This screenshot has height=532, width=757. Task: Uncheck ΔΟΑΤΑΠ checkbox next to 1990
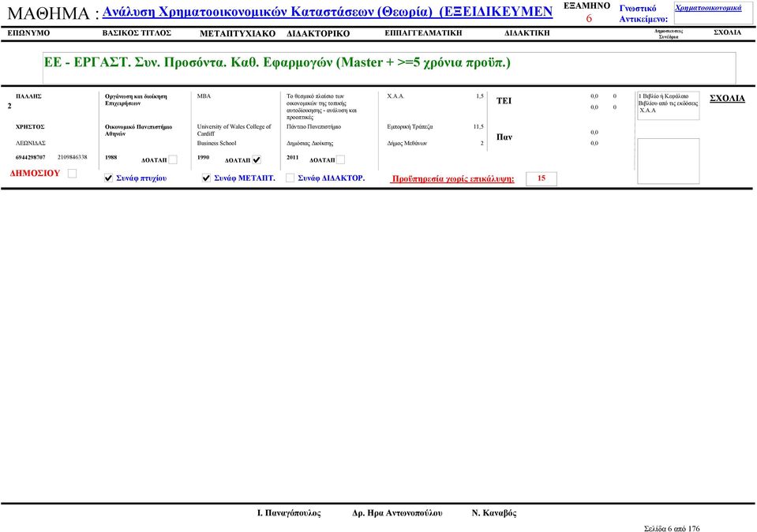[257, 159]
